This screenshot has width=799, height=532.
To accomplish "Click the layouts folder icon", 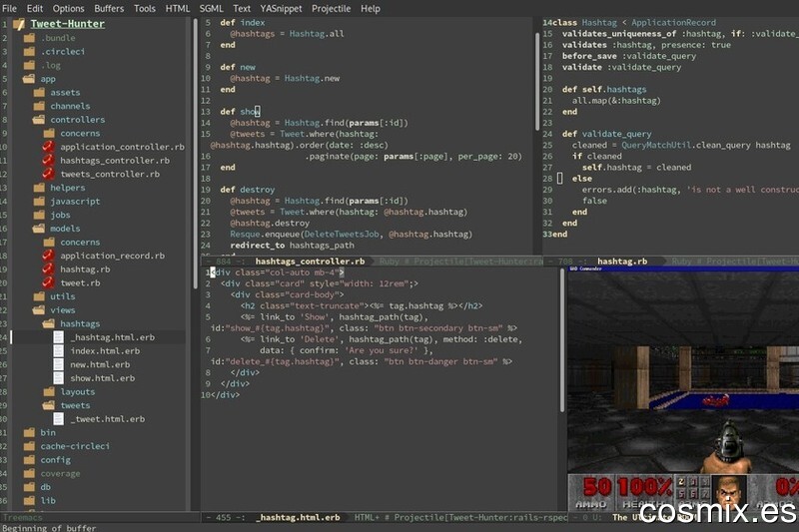I will [49, 391].
